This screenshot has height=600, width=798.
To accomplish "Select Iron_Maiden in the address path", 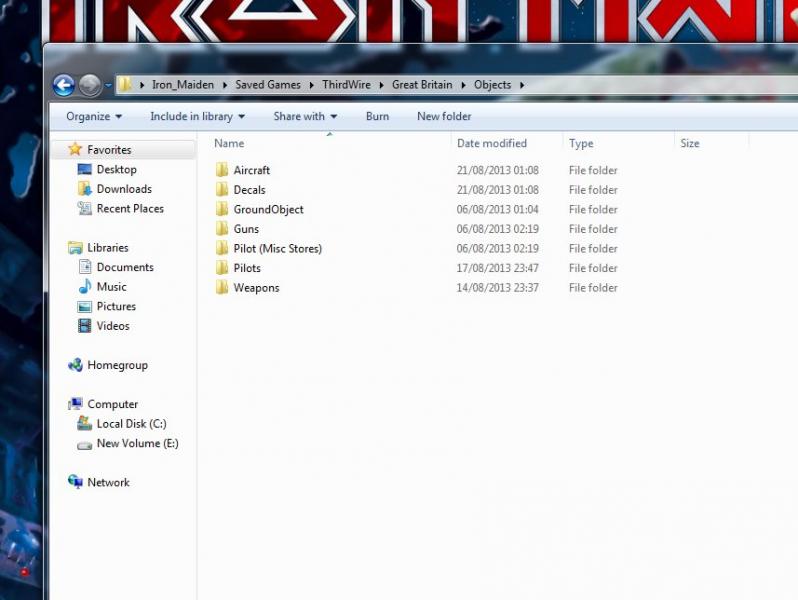I will (183, 85).
